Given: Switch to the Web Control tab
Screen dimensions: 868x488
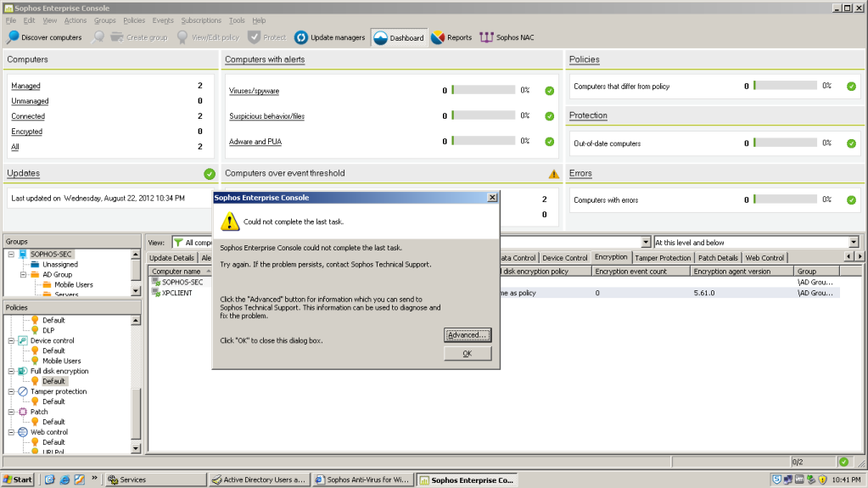Looking at the screenshot, I should coord(764,258).
